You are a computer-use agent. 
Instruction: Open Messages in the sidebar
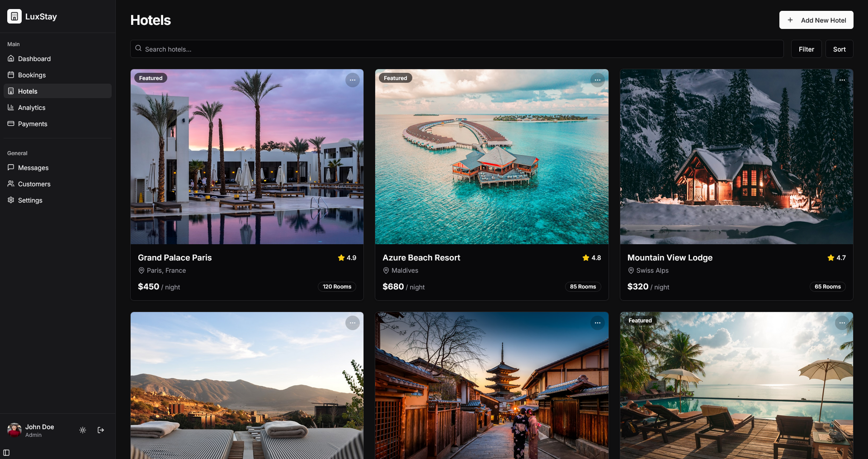tap(57, 168)
